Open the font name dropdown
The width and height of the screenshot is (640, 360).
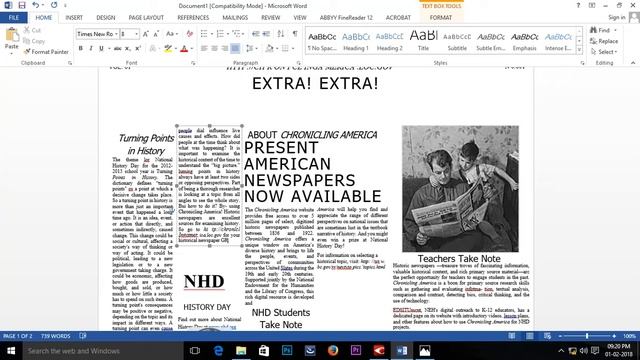116,34
